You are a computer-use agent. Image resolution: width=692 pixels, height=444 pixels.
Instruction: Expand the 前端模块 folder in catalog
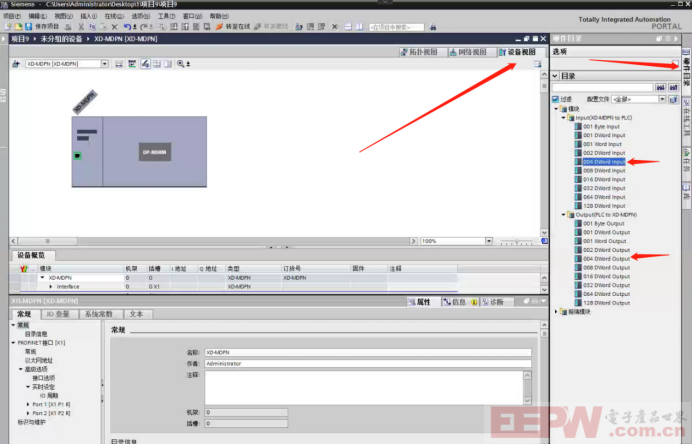pos(556,312)
